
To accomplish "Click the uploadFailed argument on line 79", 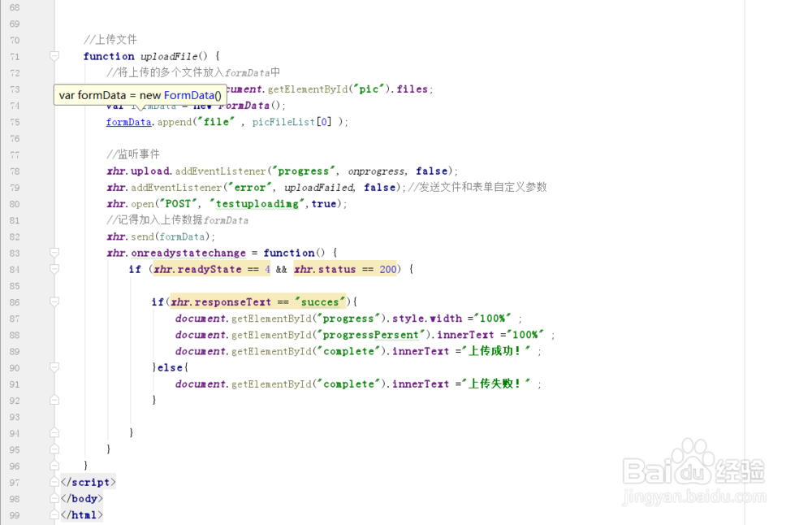I will (x=318, y=187).
